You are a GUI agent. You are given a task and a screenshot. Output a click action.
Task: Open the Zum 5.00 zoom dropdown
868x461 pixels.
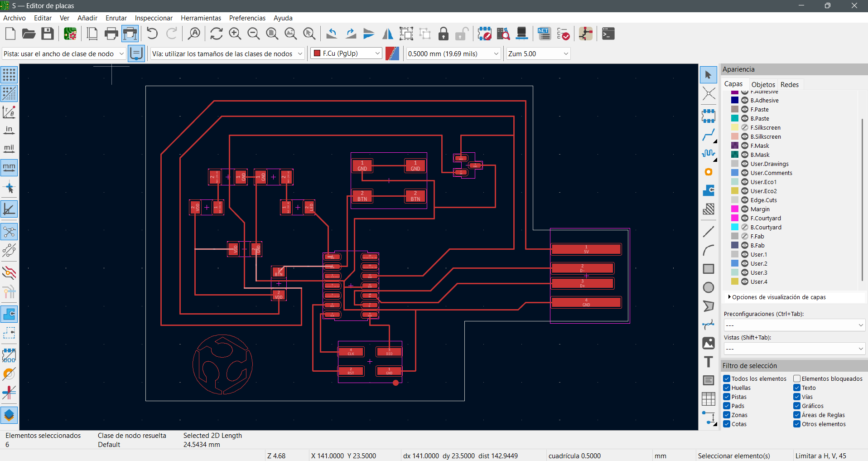538,53
